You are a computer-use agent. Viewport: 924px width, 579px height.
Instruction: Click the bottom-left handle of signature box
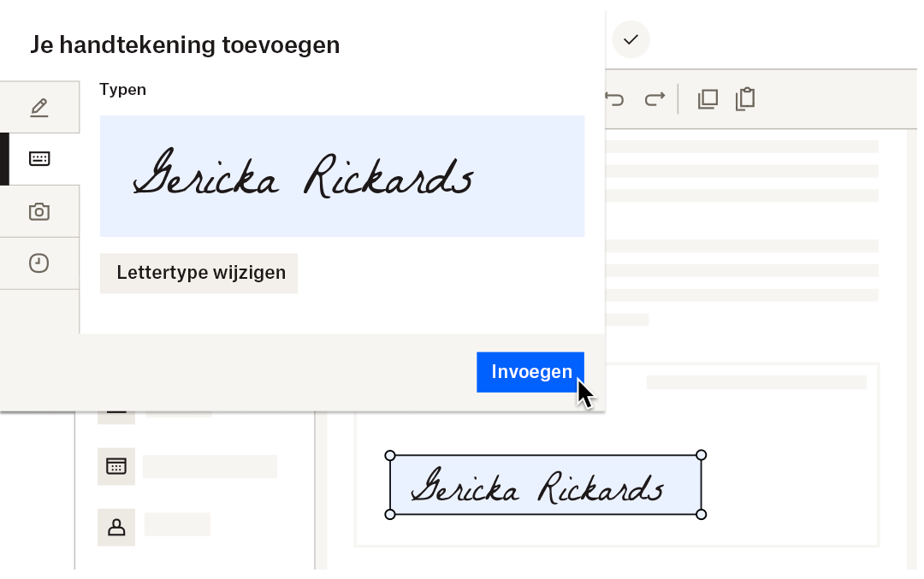tap(390, 515)
